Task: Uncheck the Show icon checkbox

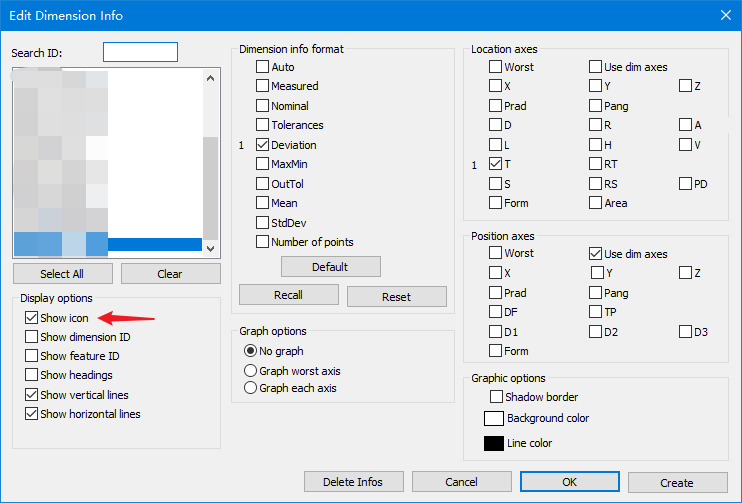Action: 32,318
